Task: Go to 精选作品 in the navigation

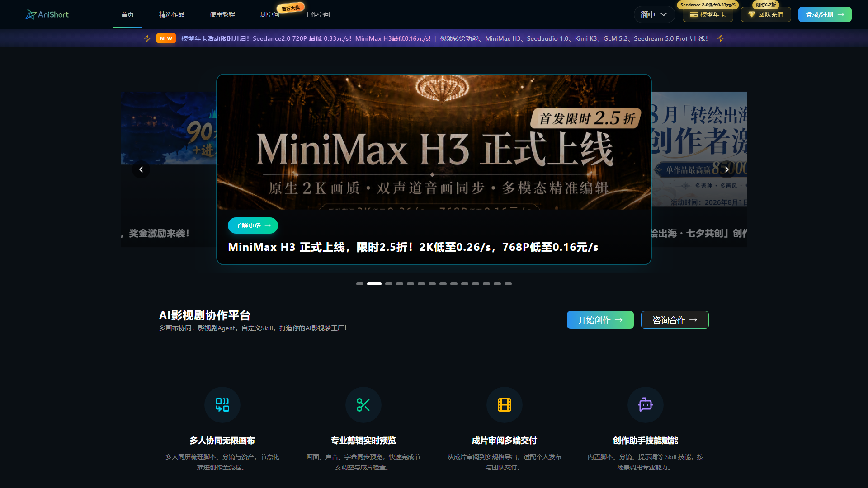Action: coord(172,14)
